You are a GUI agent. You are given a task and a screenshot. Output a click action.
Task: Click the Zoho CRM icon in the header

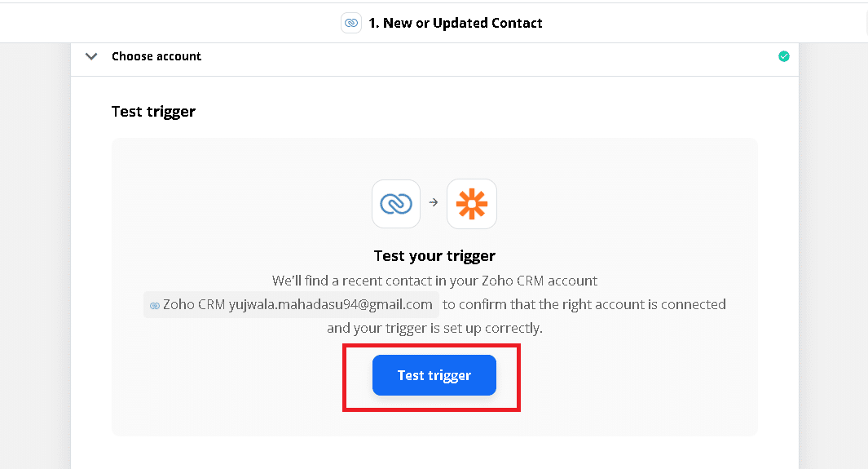pos(351,23)
